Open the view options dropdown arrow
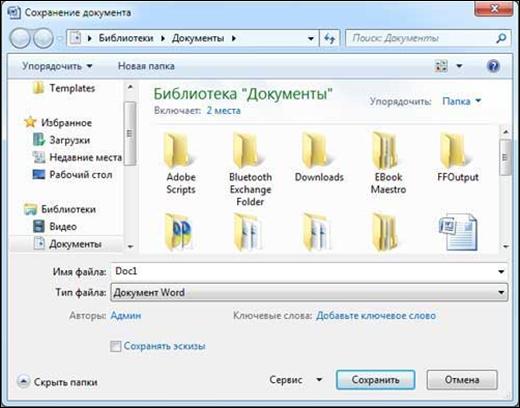Screen dimensions: 520x408 (459, 66)
